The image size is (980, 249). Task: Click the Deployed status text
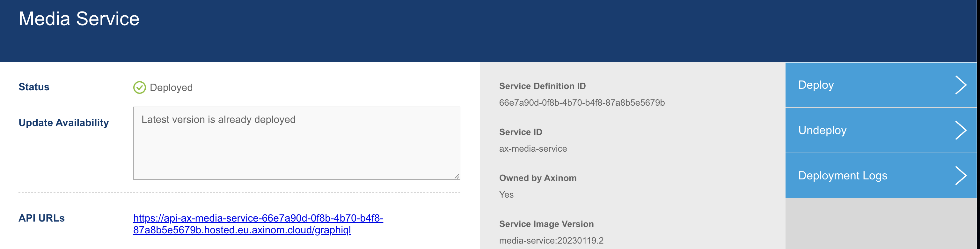pyautogui.click(x=171, y=87)
